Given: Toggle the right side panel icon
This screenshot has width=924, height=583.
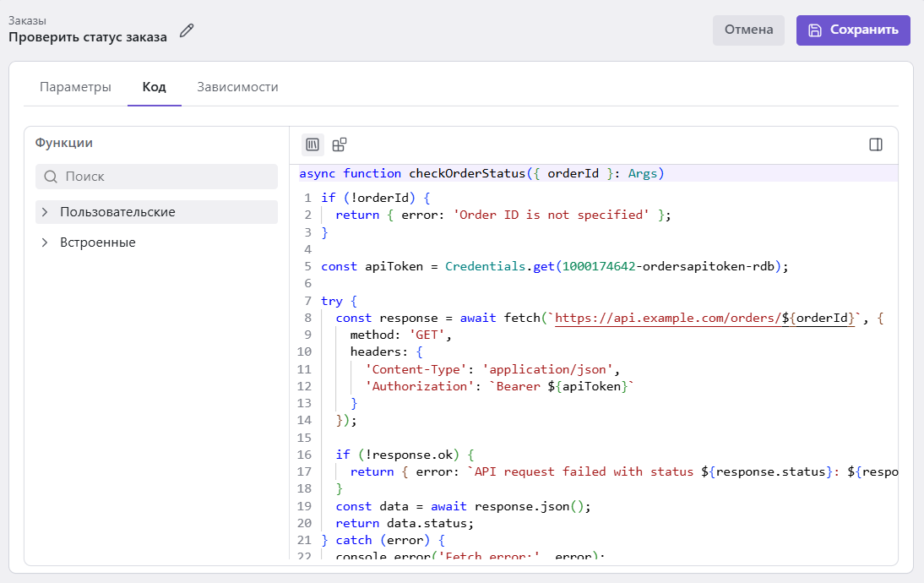Looking at the screenshot, I should click(876, 144).
